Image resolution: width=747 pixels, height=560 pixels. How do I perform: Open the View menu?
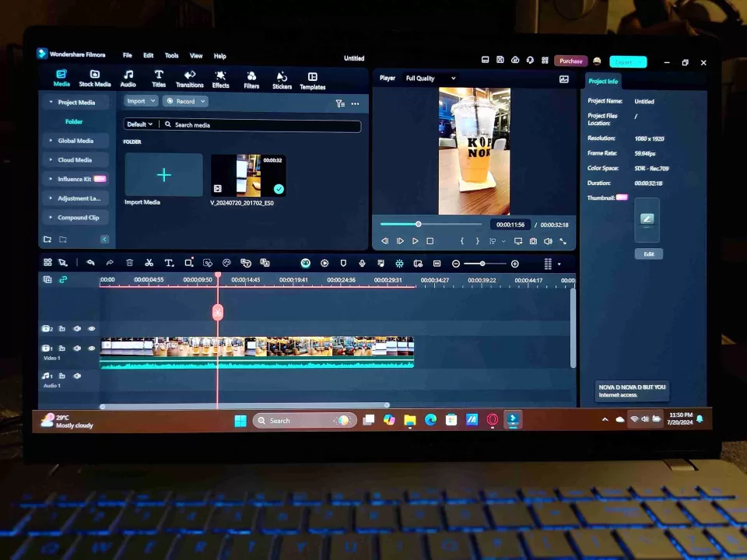pos(196,56)
